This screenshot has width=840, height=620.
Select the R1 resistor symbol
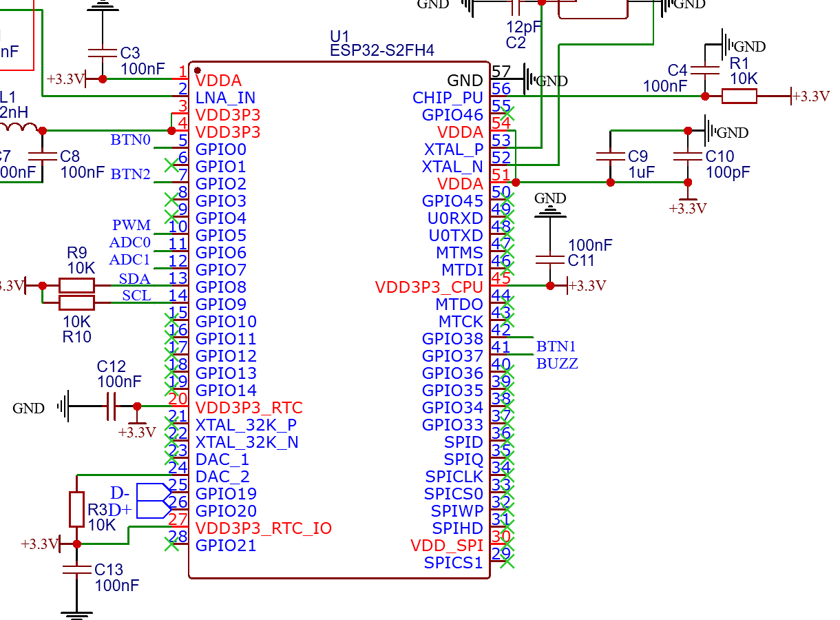click(739, 96)
